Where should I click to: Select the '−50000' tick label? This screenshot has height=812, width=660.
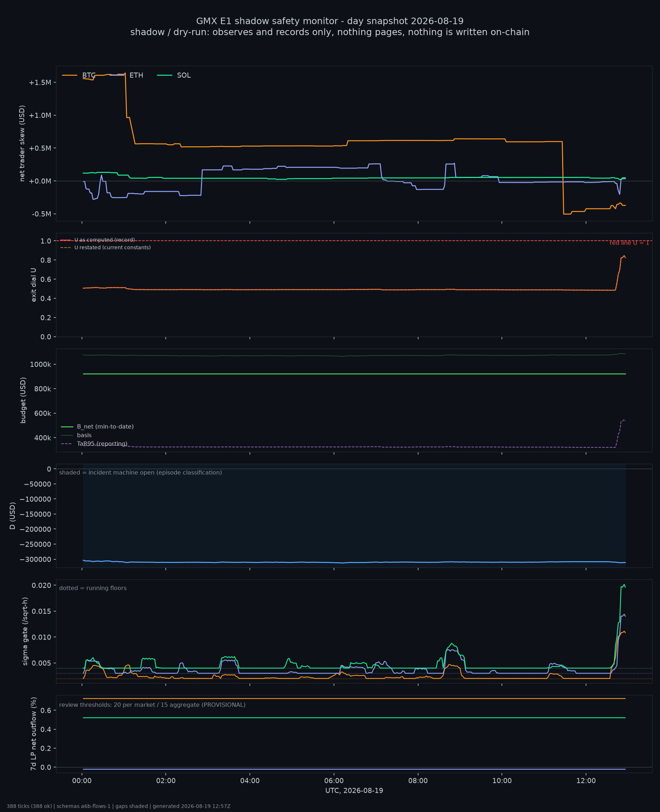coord(37,484)
